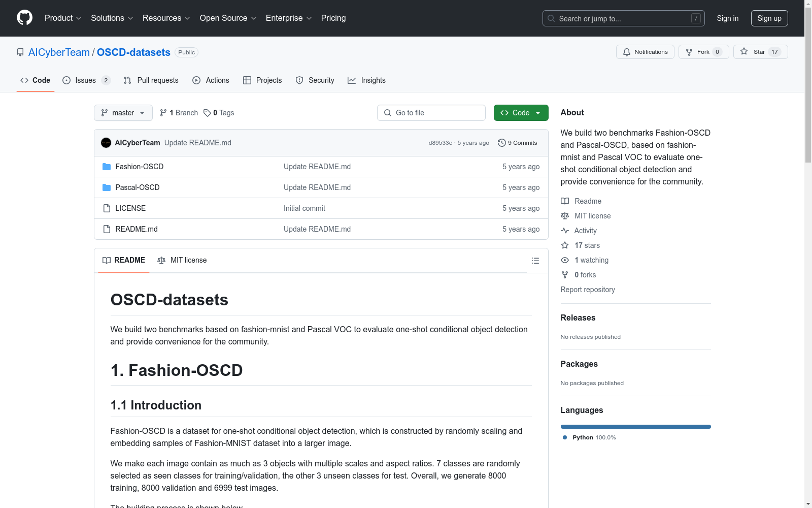Image resolution: width=812 pixels, height=508 pixels.
Task: Open the Pascal-OSCD folder icon
Action: click(x=107, y=187)
